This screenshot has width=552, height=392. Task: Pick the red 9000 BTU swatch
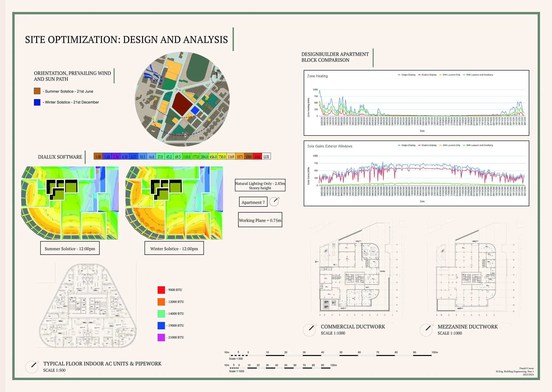click(161, 290)
